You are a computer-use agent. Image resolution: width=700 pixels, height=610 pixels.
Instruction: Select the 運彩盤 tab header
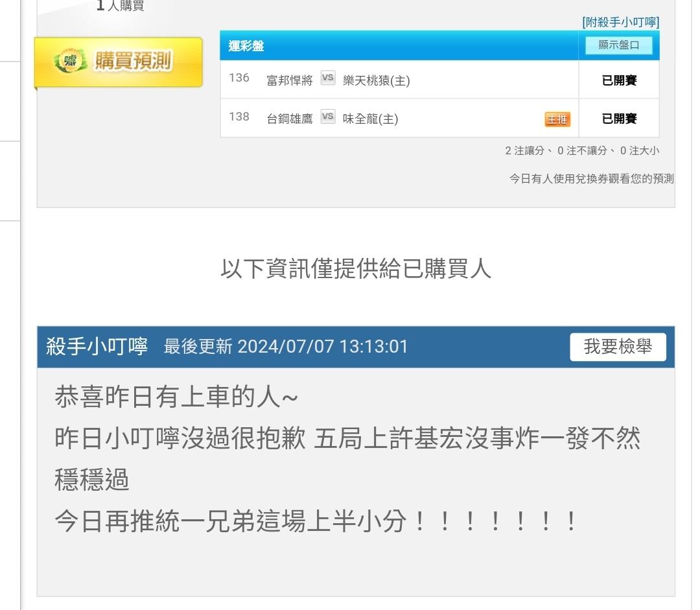pos(246,45)
